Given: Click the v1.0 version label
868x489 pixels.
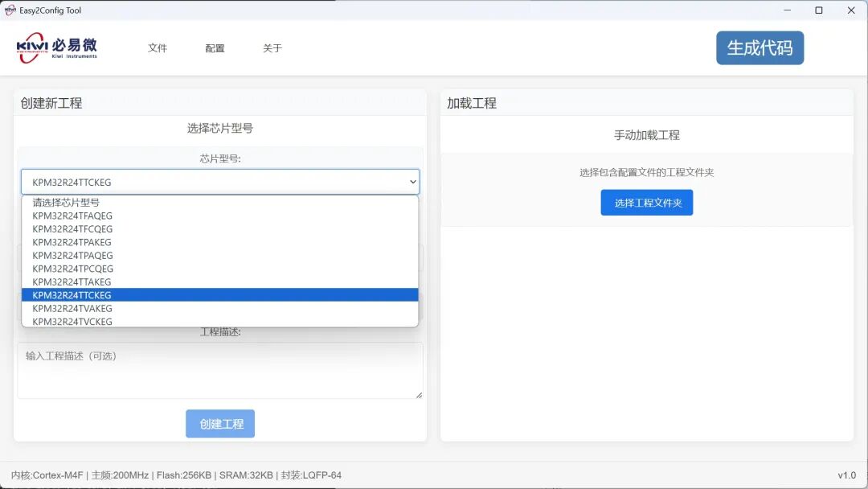Looking at the screenshot, I should (846, 475).
